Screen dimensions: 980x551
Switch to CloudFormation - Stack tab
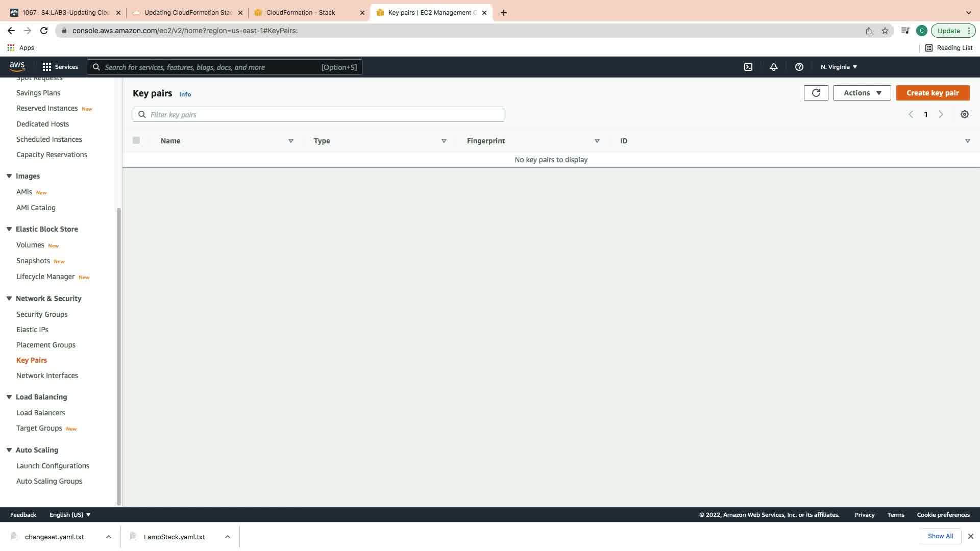click(x=301, y=12)
